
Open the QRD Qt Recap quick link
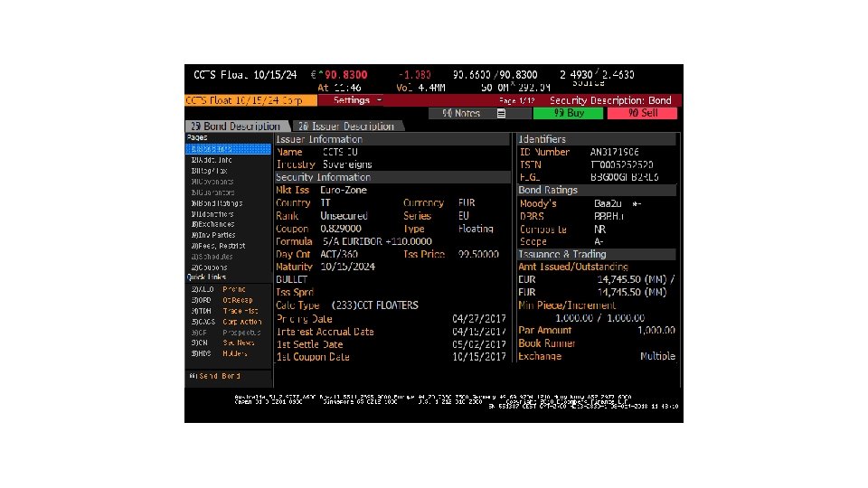[222, 300]
